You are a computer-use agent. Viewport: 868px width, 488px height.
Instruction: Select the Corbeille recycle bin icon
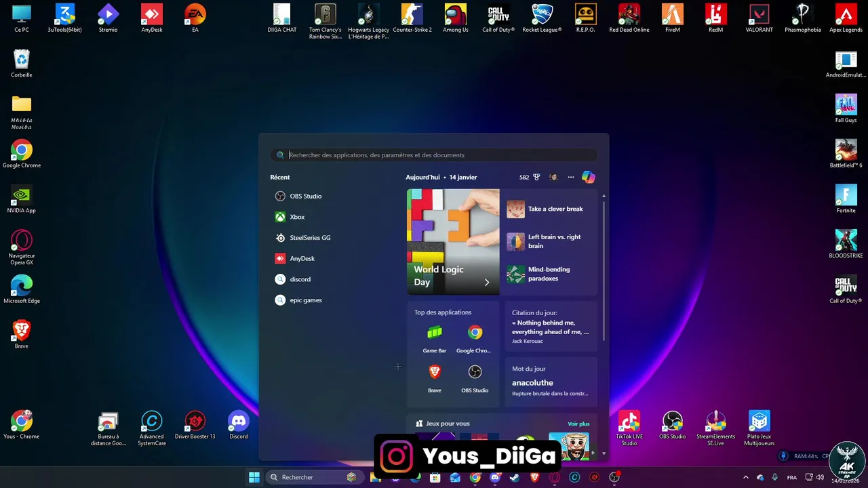pos(22,64)
